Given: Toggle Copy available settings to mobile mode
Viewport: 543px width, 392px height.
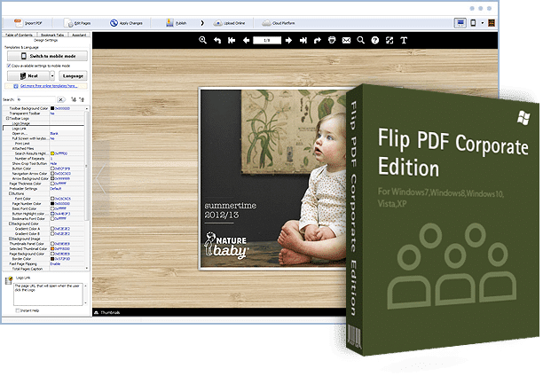Looking at the screenshot, I should pos(9,66).
